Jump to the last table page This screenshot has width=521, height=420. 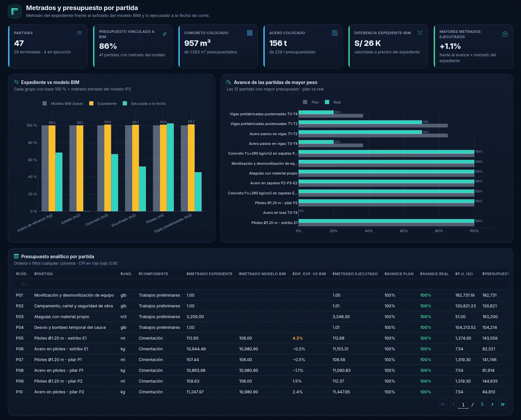[x=502, y=404]
